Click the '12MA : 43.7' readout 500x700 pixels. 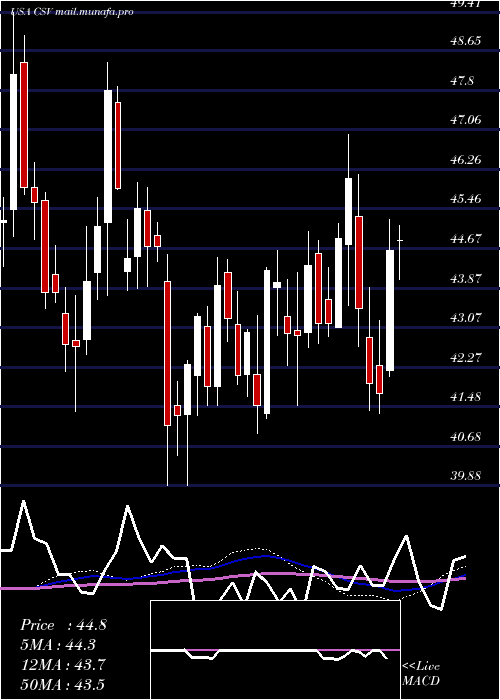coord(63,665)
